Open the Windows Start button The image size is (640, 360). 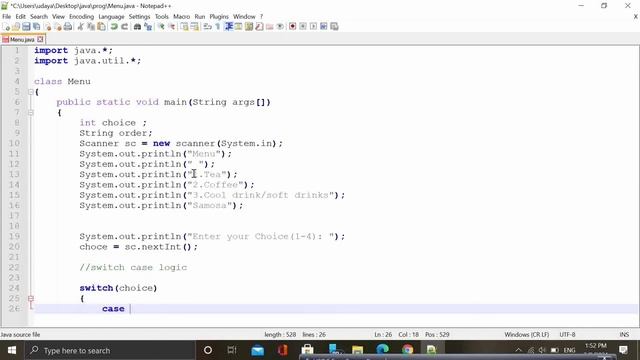point(12,350)
